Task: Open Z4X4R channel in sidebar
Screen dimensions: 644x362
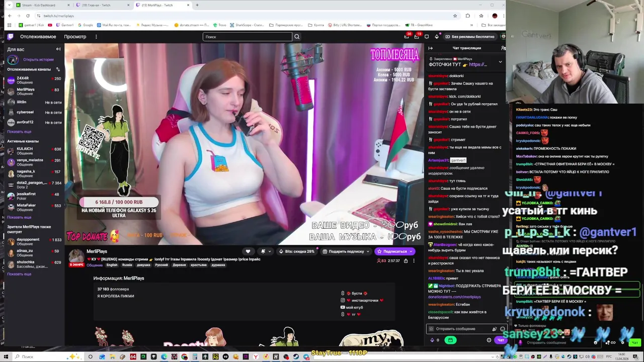Action: 33,80
